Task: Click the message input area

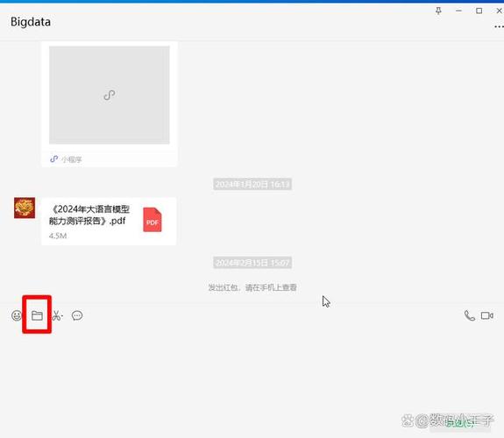Action: 252,370
